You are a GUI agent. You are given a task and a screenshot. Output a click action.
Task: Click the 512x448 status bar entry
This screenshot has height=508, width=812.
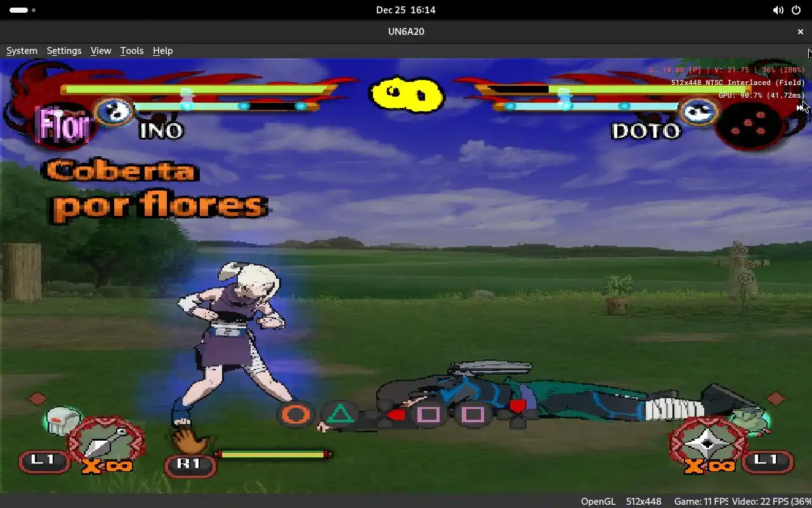[x=644, y=502]
